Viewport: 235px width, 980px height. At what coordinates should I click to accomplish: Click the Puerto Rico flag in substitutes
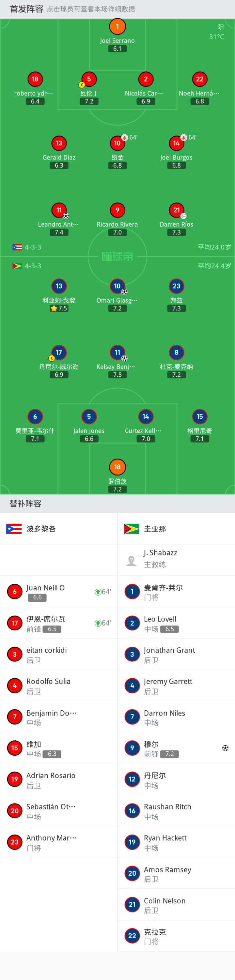click(14, 529)
